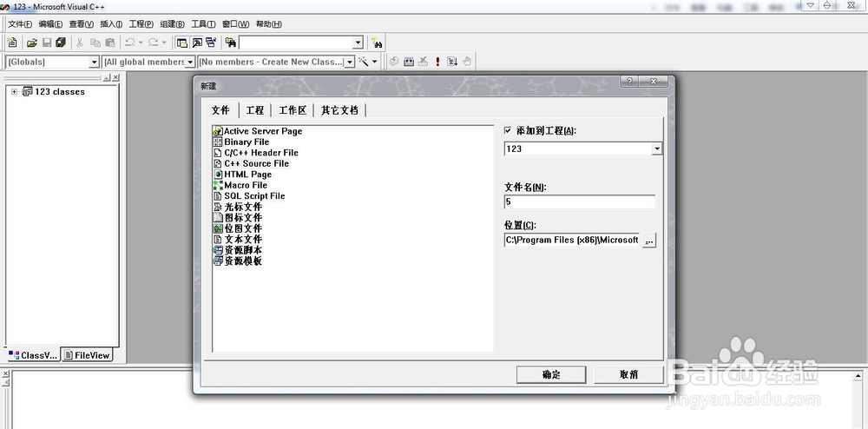Viewport: 868px width, 429px height.
Task: Click the Paste toolbar icon
Action: (x=110, y=43)
